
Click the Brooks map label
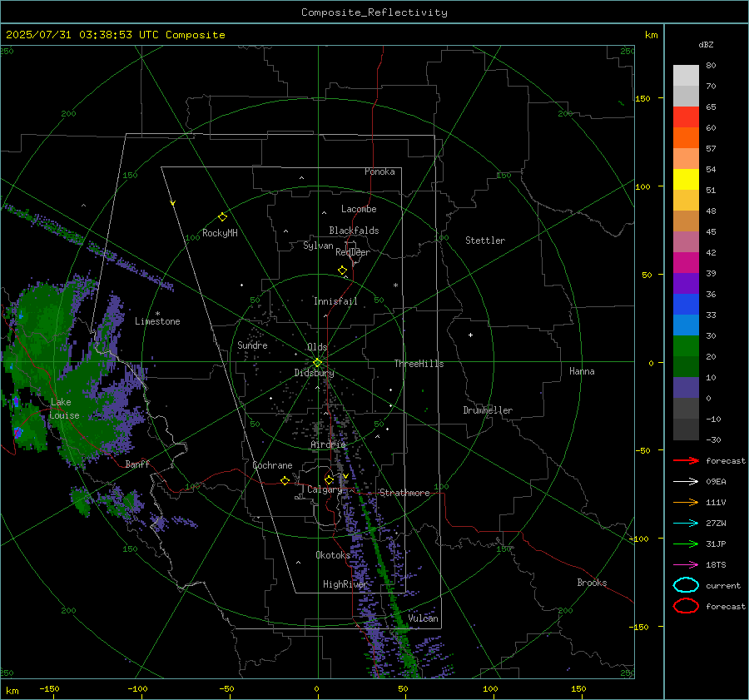tap(592, 583)
